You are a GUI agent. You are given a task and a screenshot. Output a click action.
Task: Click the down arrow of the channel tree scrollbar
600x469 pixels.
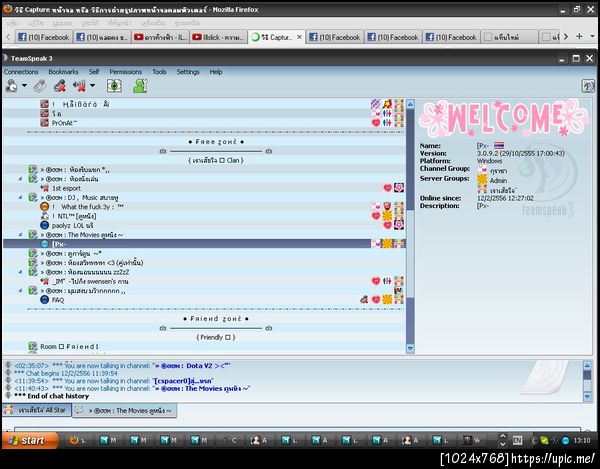coord(410,348)
